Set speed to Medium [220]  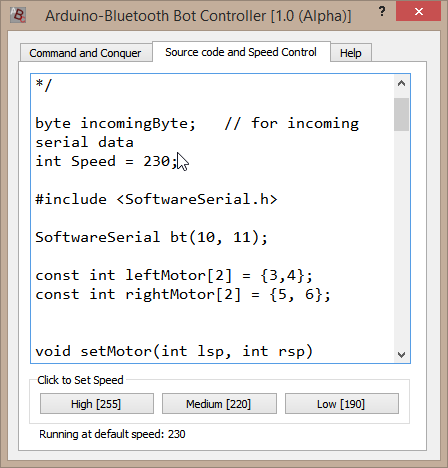(x=219, y=404)
